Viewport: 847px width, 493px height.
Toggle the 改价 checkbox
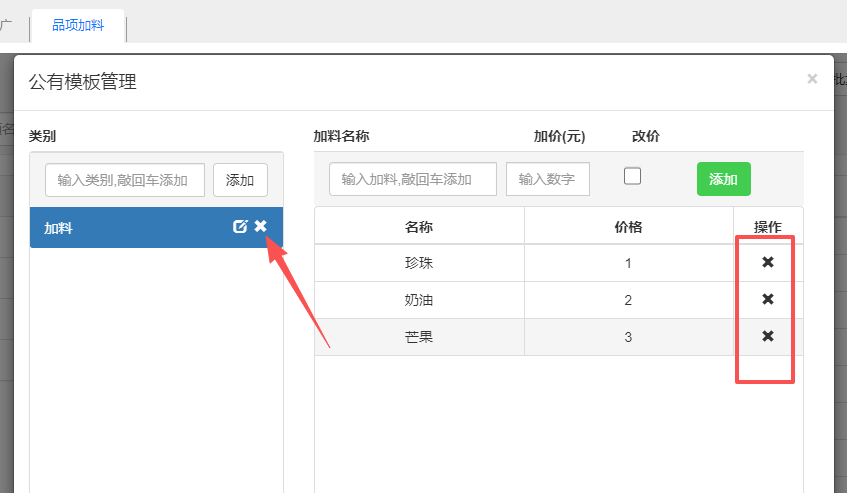pyautogui.click(x=632, y=176)
